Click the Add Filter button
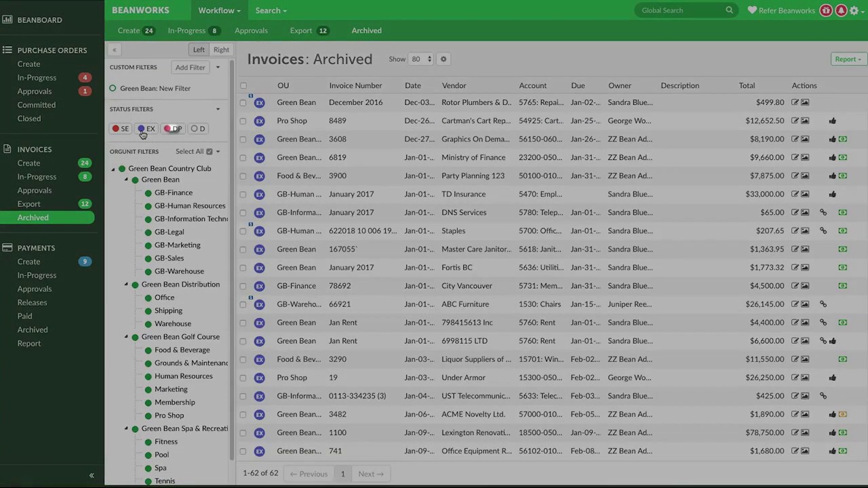Image resolution: width=868 pixels, height=488 pixels. click(x=191, y=67)
